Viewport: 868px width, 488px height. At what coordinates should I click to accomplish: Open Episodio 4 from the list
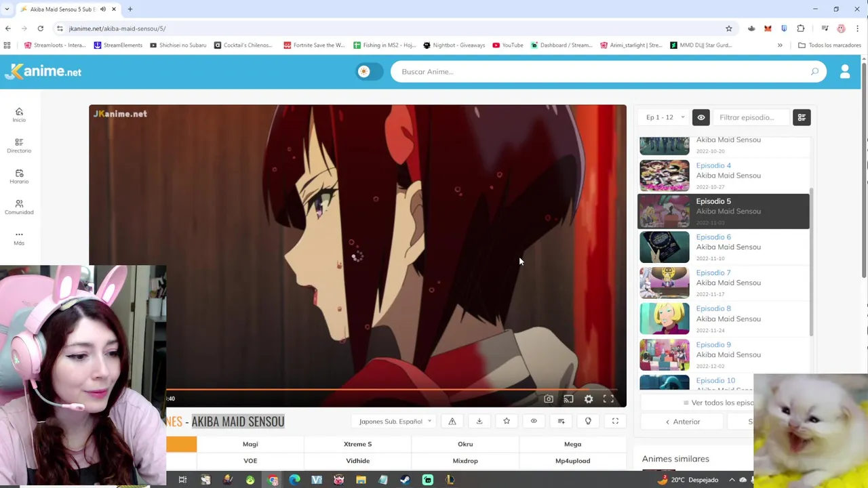724,176
